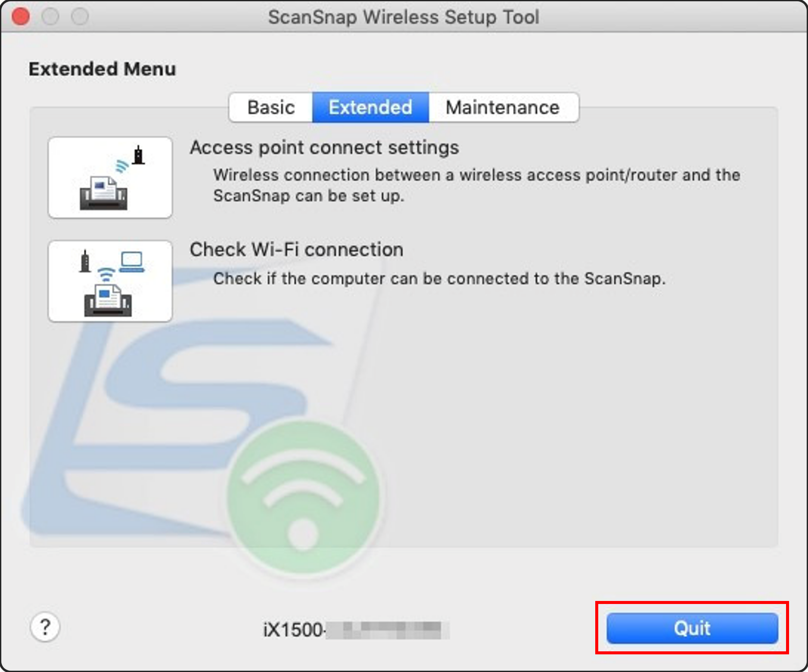Open the help question mark button

45,627
